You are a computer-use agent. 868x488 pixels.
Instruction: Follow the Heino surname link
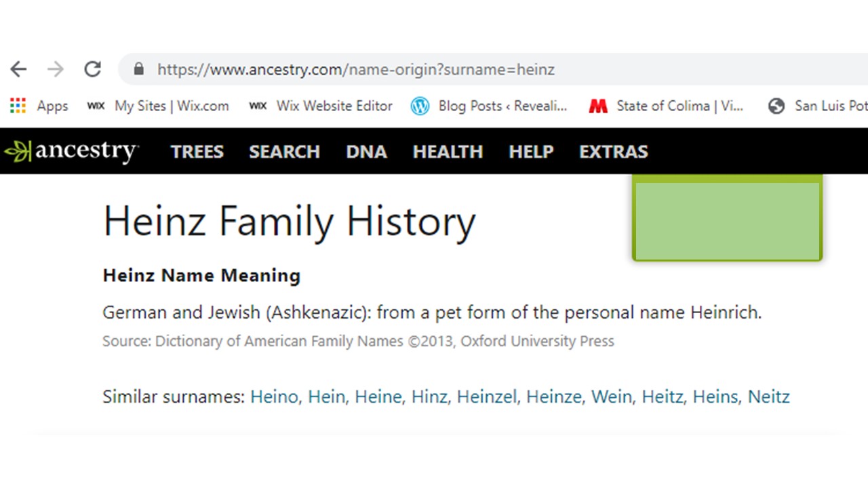click(x=274, y=396)
